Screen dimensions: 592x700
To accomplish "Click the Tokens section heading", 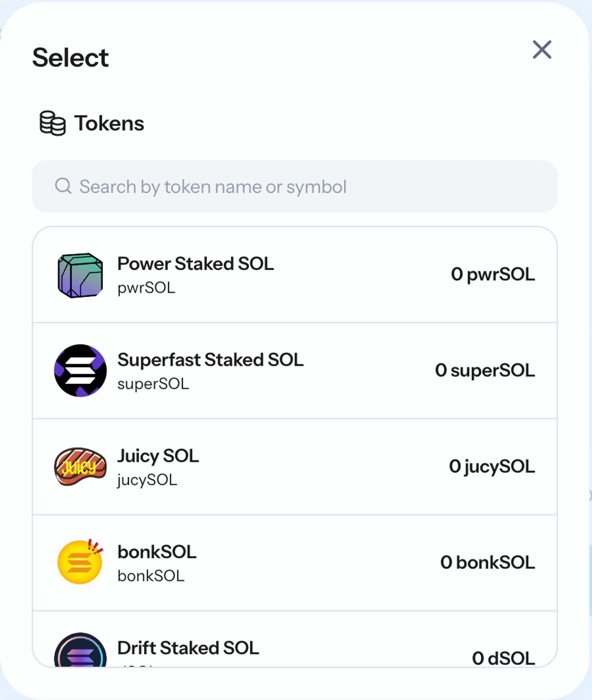I will click(x=109, y=123).
